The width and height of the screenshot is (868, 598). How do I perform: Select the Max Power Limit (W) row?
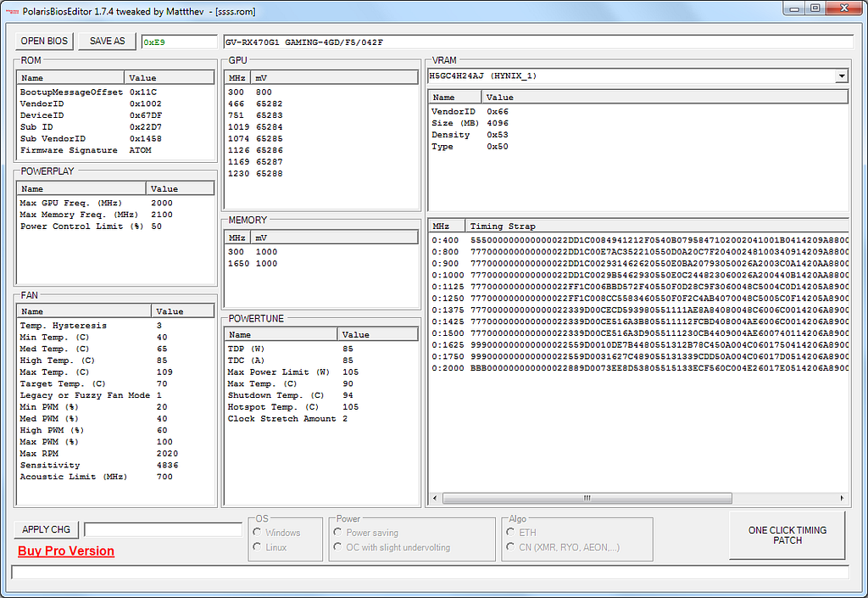click(x=280, y=372)
